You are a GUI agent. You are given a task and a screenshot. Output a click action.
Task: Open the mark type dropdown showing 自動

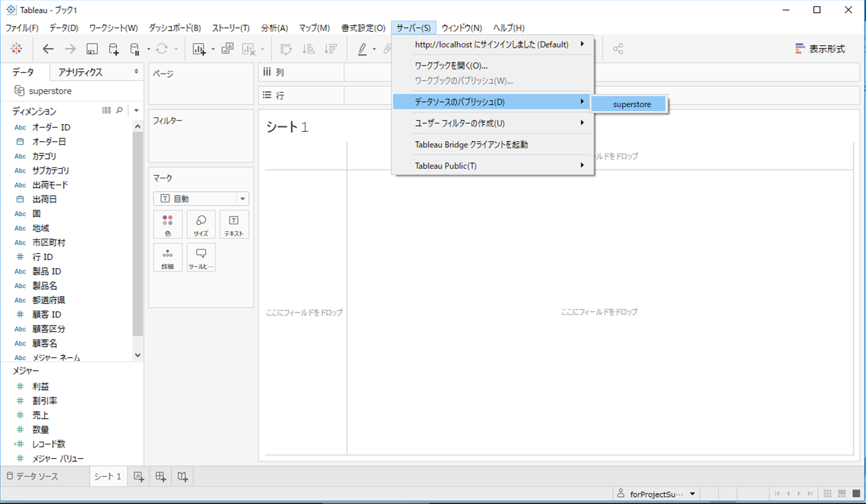201,199
